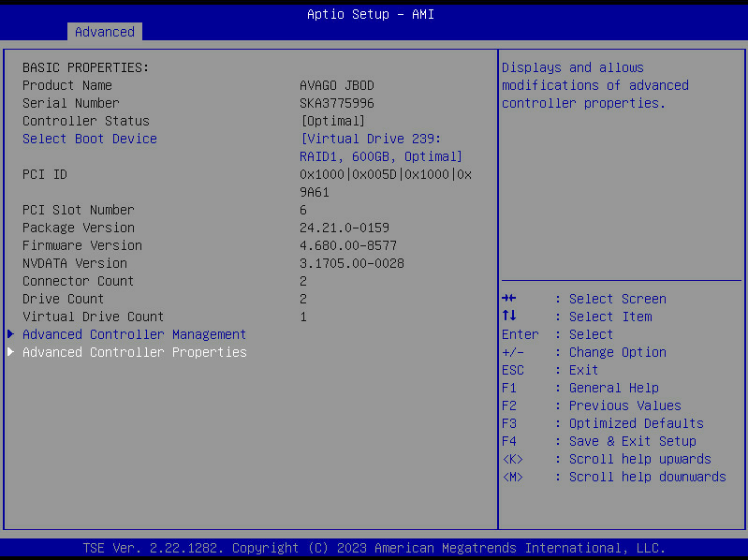Image resolution: width=748 pixels, height=560 pixels.
Task: Click the ESC key hint
Action: point(513,370)
